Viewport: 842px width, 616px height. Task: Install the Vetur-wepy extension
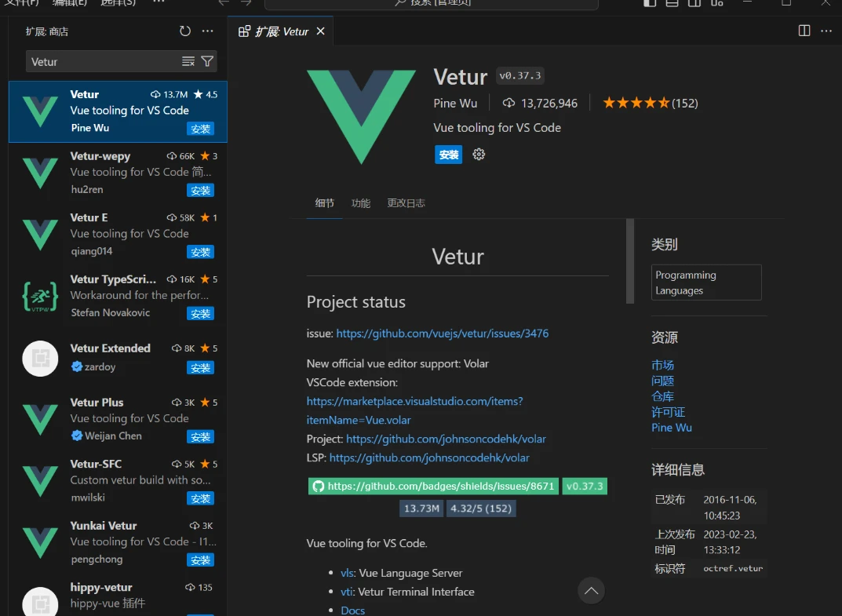point(200,191)
